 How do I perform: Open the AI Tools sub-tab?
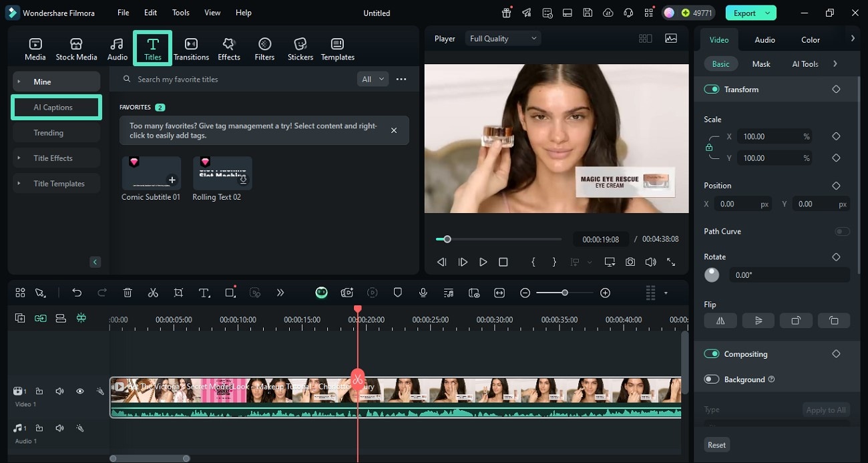coord(805,63)
